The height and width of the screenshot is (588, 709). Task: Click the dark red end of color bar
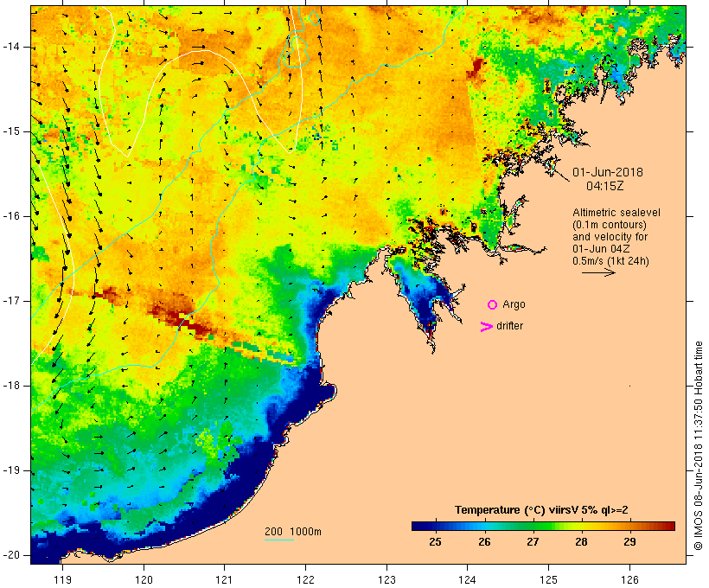pyautogui.click(x=670, y=526)
